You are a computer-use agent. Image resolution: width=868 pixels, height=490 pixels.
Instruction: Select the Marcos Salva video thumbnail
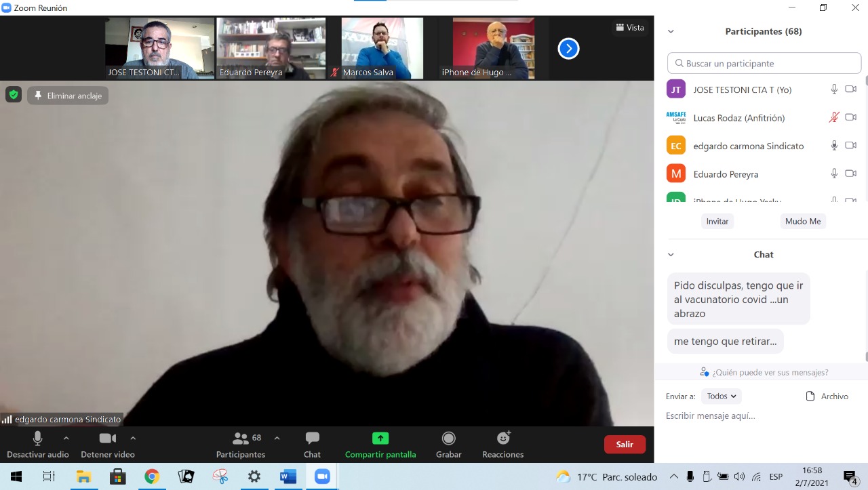coord(382,48)
